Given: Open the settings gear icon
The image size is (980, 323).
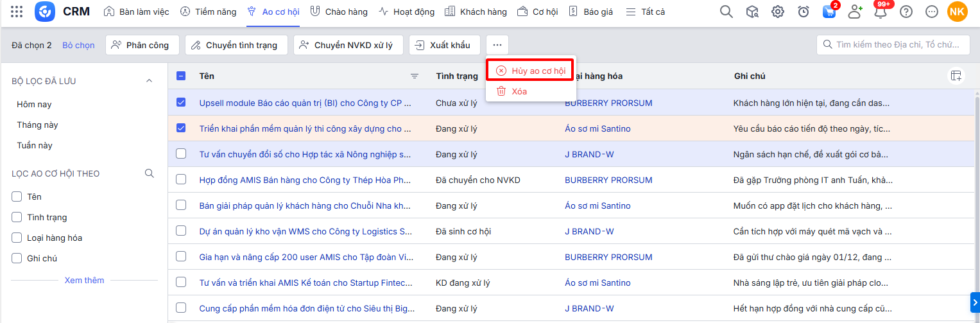Looking at the screenshot, I should click(778, 12).
